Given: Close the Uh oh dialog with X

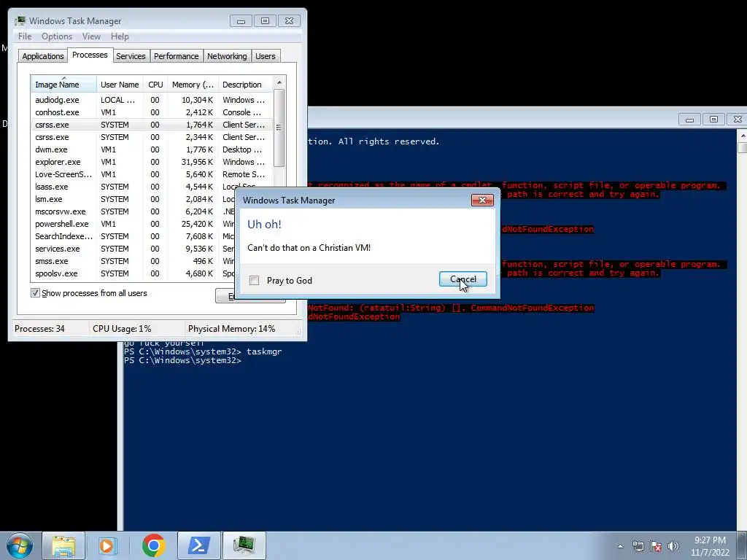Looking at the screenshot, I should [482, 200].
